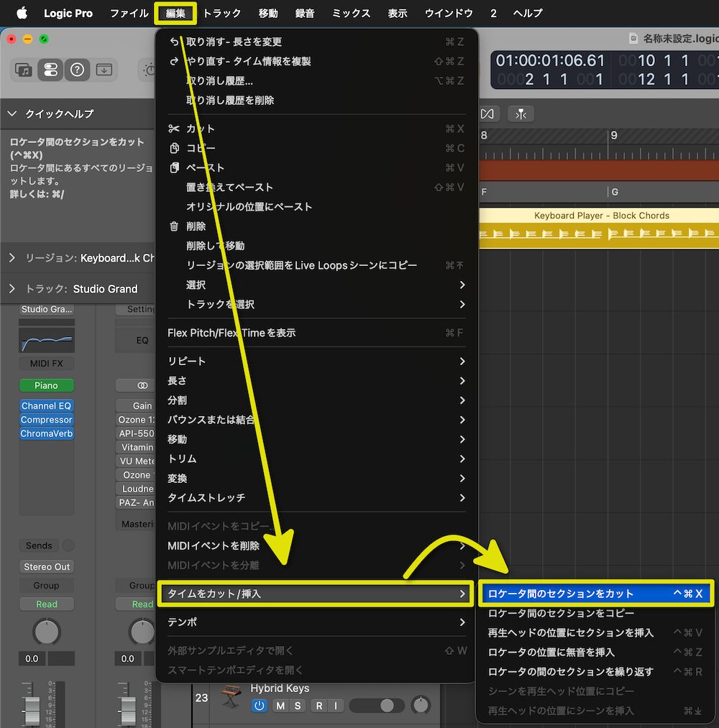The image size is (719, 728).
Task: Open the Compressor plug-in
Action: click(x=47, y=420)
